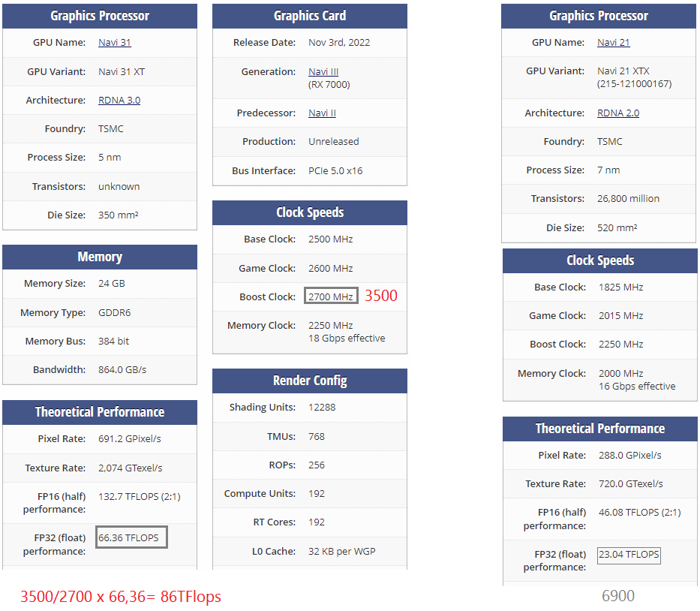Open the RDNA 2.0 architecture link
The image size is (700, 611).
click(x=618, y=113)
